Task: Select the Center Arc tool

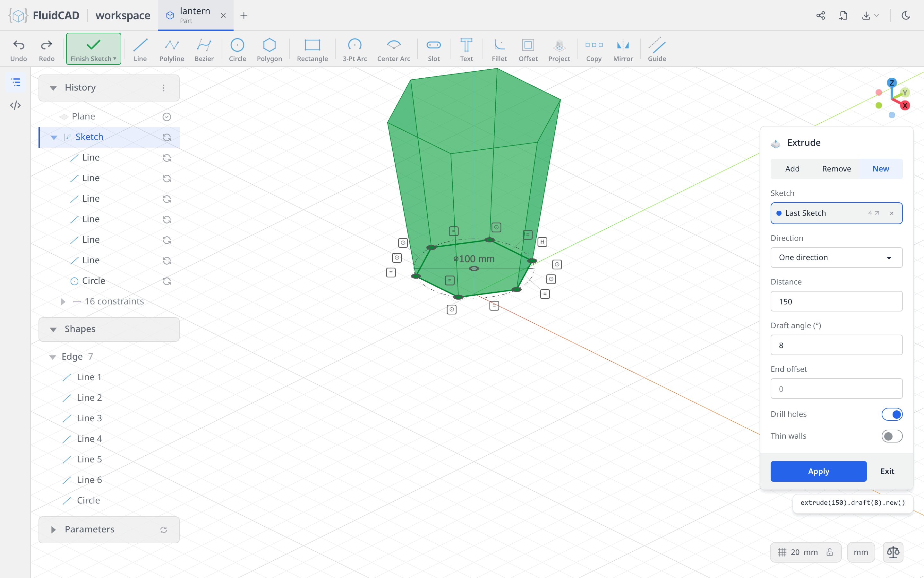Action: pos(394,49)
